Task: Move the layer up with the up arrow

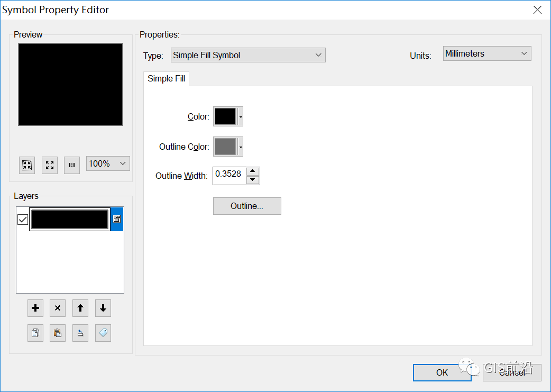Action: pos(80,308)
